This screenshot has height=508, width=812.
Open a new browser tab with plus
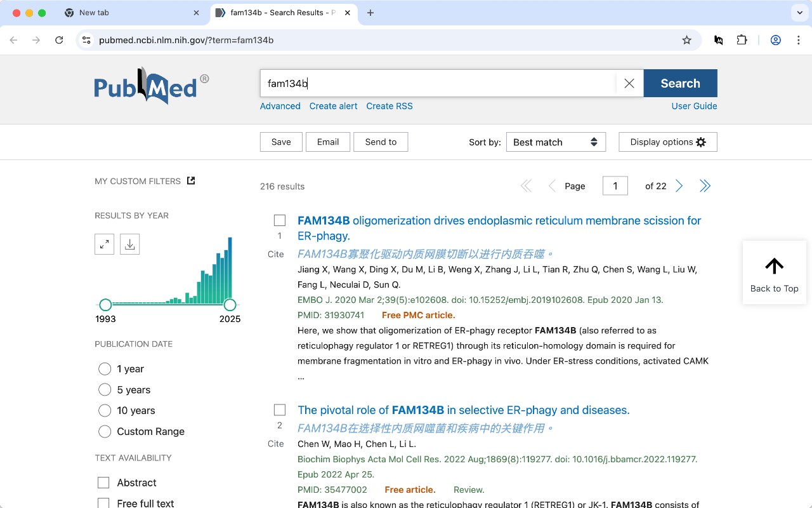pyautogui.click(x=370, y=13)
